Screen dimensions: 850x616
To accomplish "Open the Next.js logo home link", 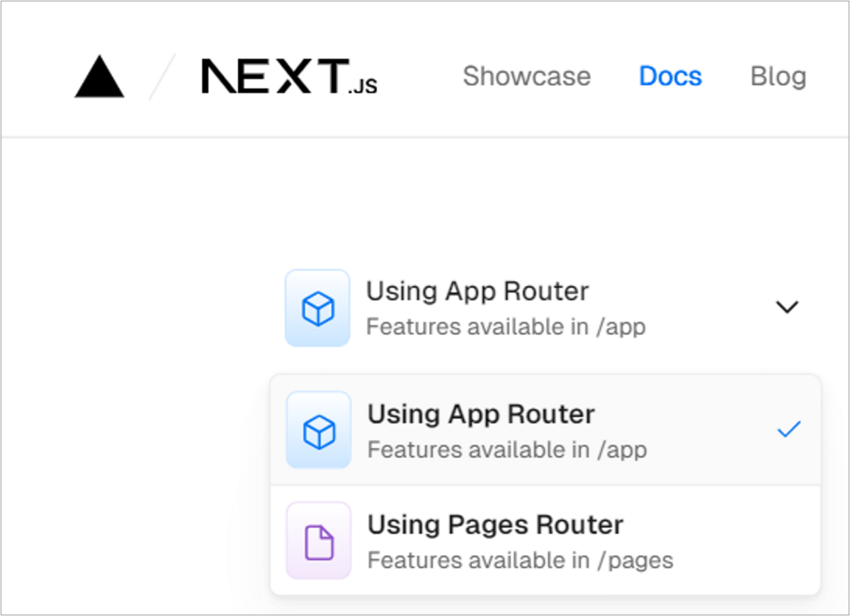I will (x=289, y=76).
